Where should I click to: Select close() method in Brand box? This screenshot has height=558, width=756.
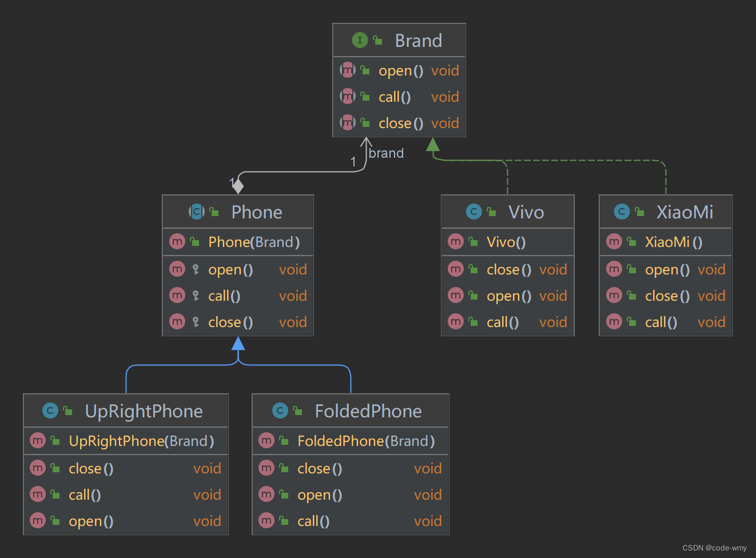(x=399, y=123)
